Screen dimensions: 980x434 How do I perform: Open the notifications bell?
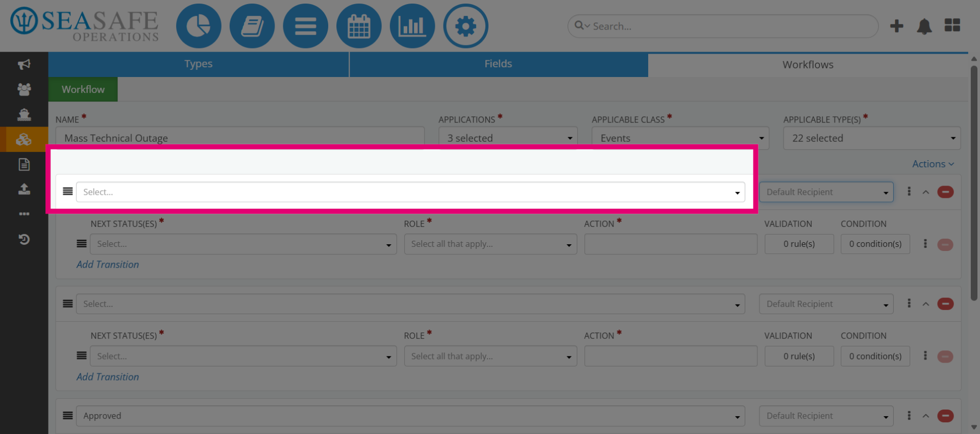tap(924, 26)
